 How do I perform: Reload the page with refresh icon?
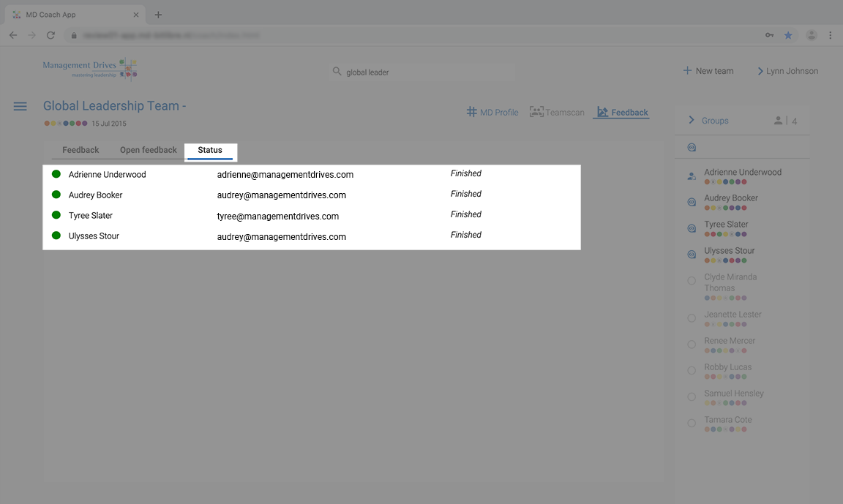point(50,35)
